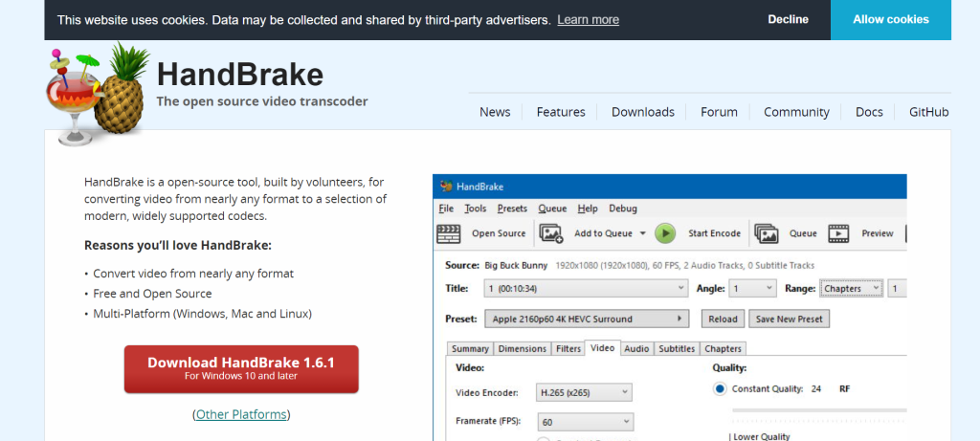Switch to the Filters tab
This screenshot has width=980, height=441.
point(568,348)
